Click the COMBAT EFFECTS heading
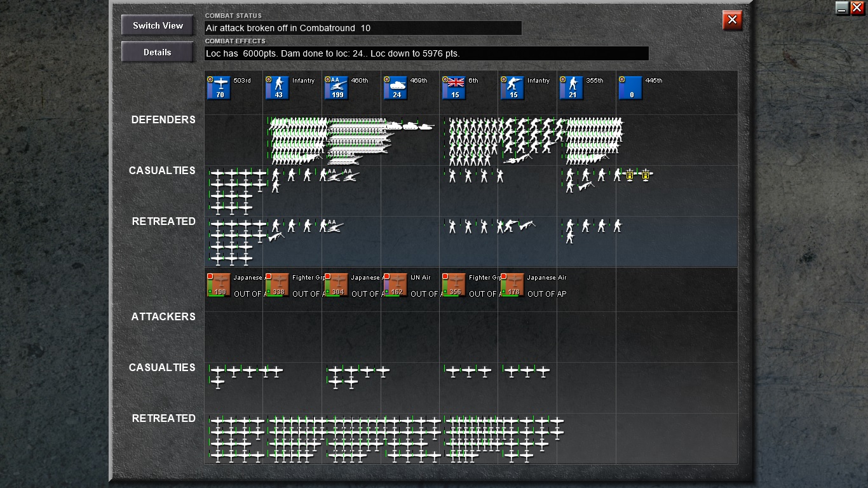Viewport: 868px width, 488px height. [235, 41]
